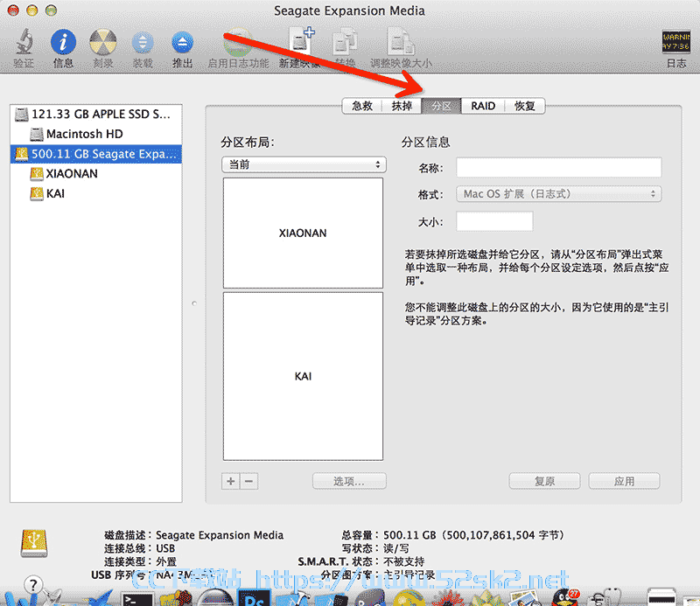
Task: Open the QQ penguin icon in the Dock
Action: tap(565, 597)
